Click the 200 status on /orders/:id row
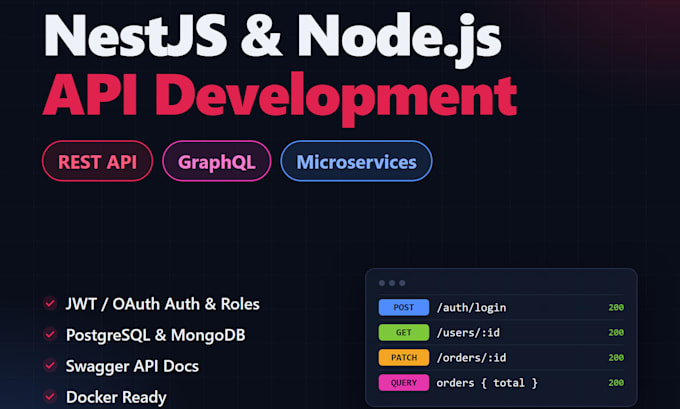The width and height of the screenshot is (680, 409). click(x=616, y=358)
